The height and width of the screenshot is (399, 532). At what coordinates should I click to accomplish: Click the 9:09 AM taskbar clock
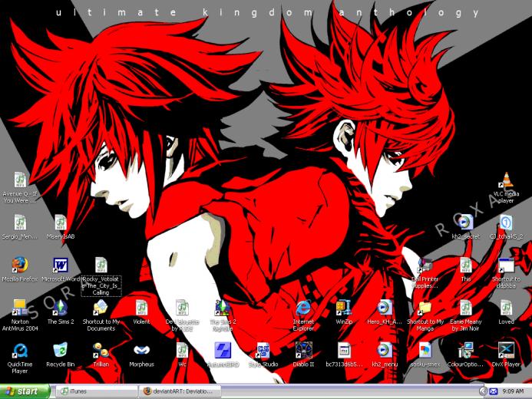pos(513,391)
